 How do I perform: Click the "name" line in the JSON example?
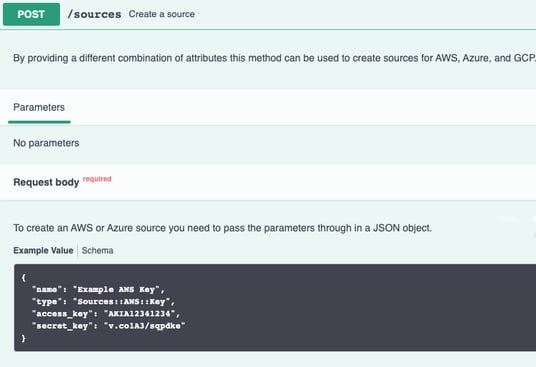[x=98, y=289]
